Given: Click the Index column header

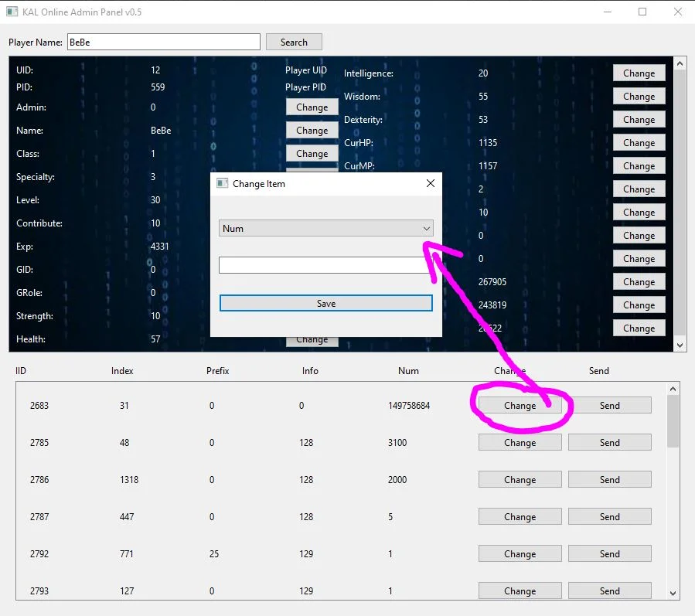Looking at the screenshot, I should click(x=122, y=370).
